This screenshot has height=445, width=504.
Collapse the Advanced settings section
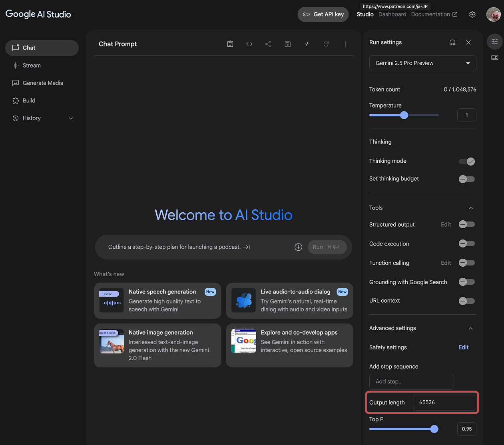pos(471,328)
